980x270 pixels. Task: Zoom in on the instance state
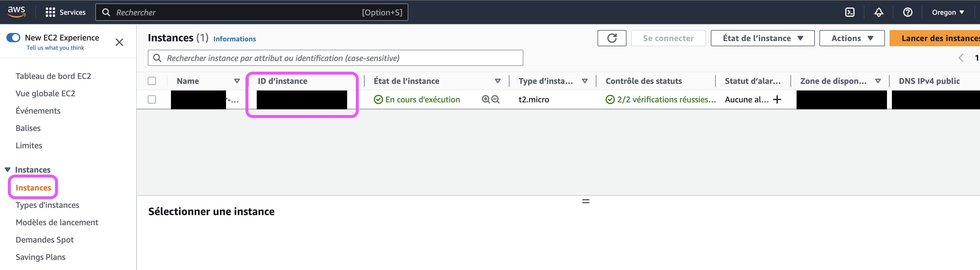tap(486, 99)
